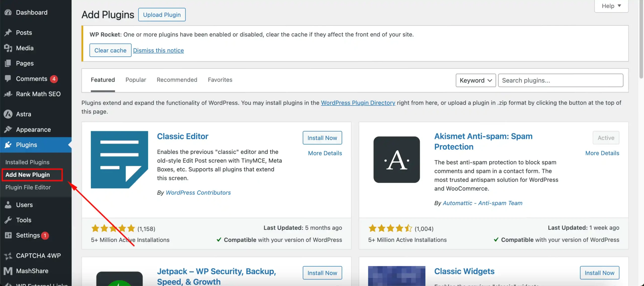Click the Dashboard icon in sidebar
The height and width of the screenshot is (286, 644).
(8, 12)
